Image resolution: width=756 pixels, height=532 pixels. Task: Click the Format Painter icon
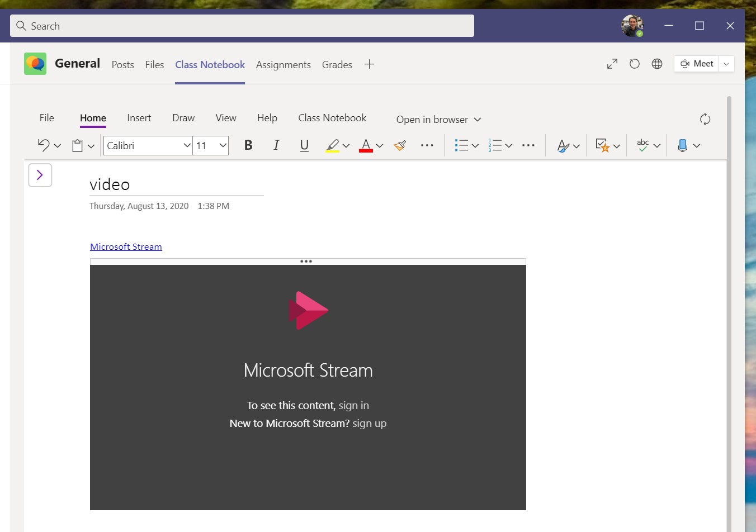400,145
